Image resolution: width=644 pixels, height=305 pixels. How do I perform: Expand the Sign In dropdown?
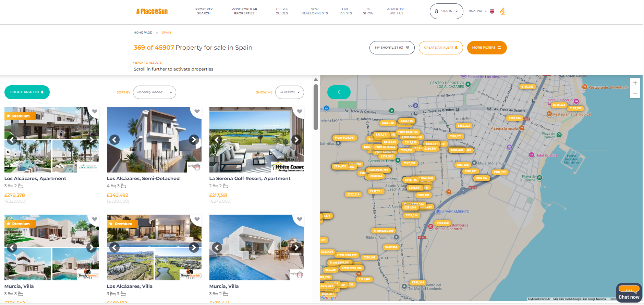click(x=446, y=11)
